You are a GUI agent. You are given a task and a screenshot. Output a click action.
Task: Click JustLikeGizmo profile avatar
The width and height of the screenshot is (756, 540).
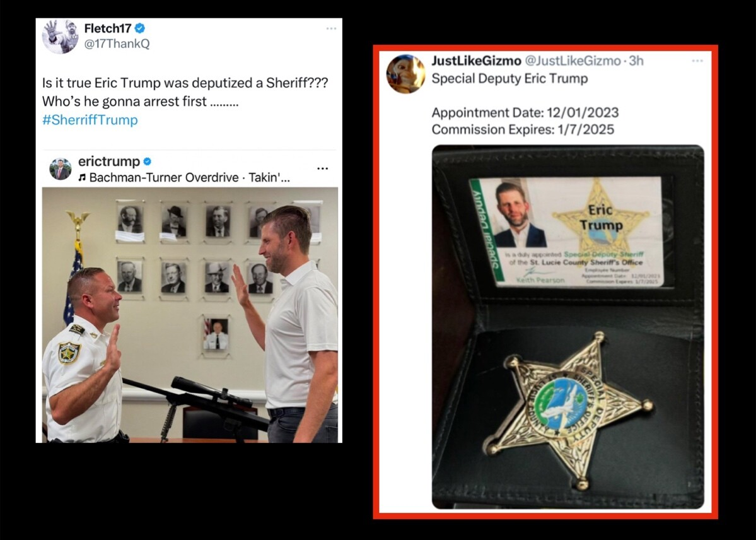(x=405, y=74)
